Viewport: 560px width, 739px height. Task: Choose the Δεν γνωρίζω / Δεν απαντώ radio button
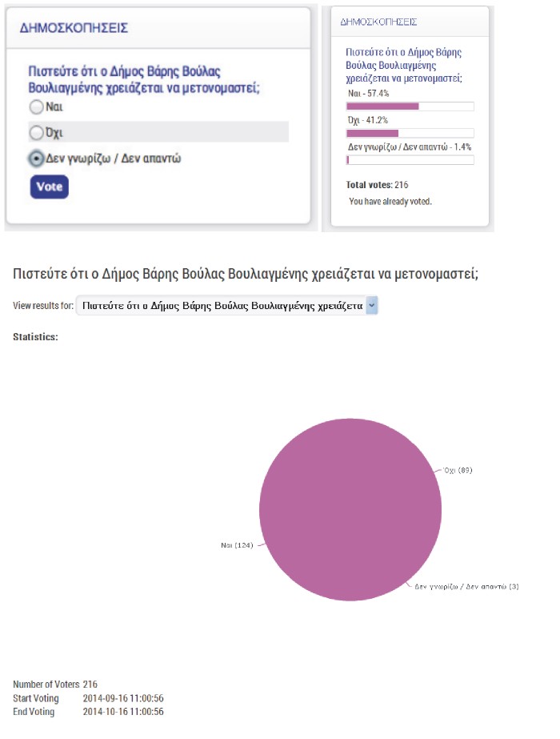click(x=36, y=159)
